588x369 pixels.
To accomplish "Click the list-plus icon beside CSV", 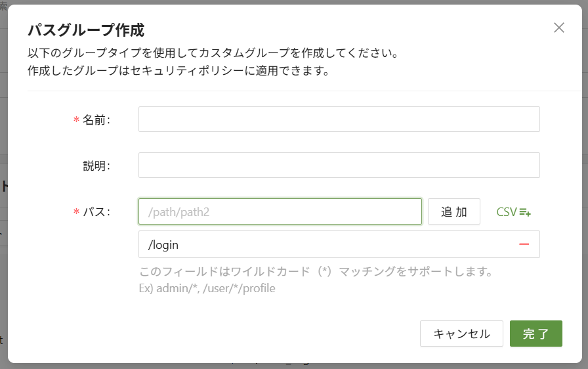I will coord(525,212).
